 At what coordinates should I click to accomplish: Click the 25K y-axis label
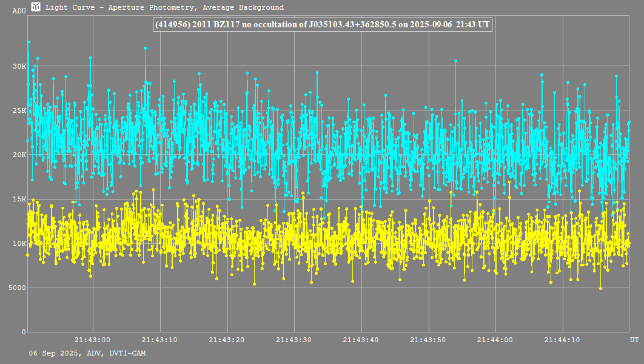(x=19, y=110)
